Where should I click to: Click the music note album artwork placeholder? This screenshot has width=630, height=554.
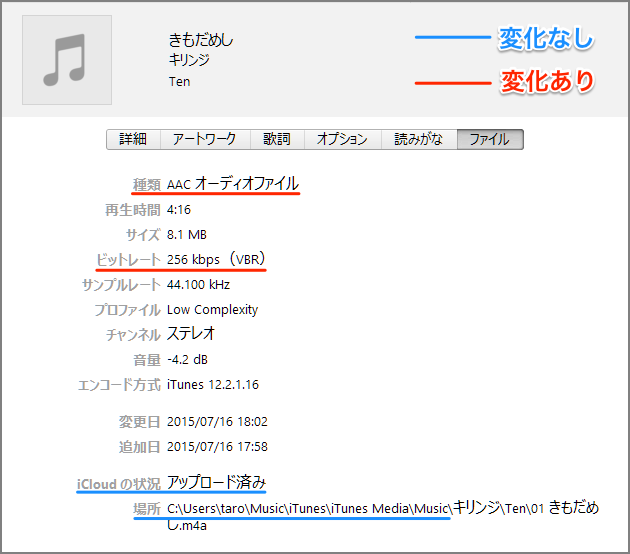(67, 60)
